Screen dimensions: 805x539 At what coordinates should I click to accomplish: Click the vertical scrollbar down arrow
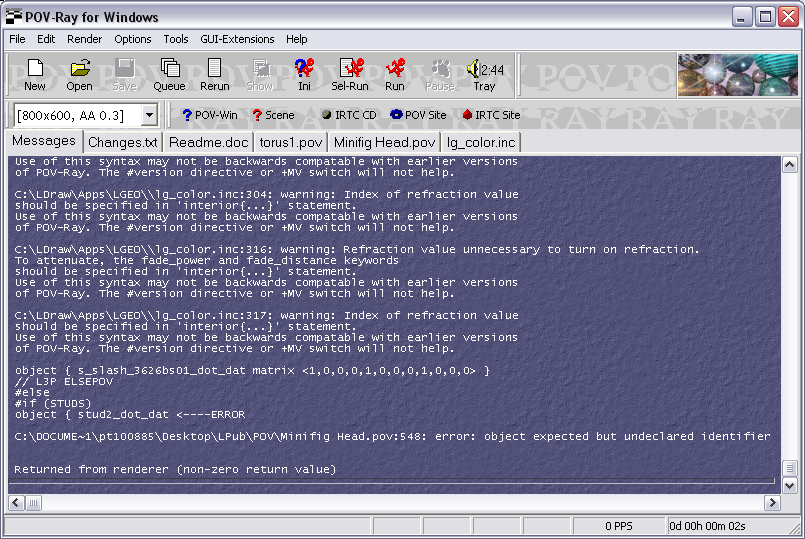click(790, 485)
